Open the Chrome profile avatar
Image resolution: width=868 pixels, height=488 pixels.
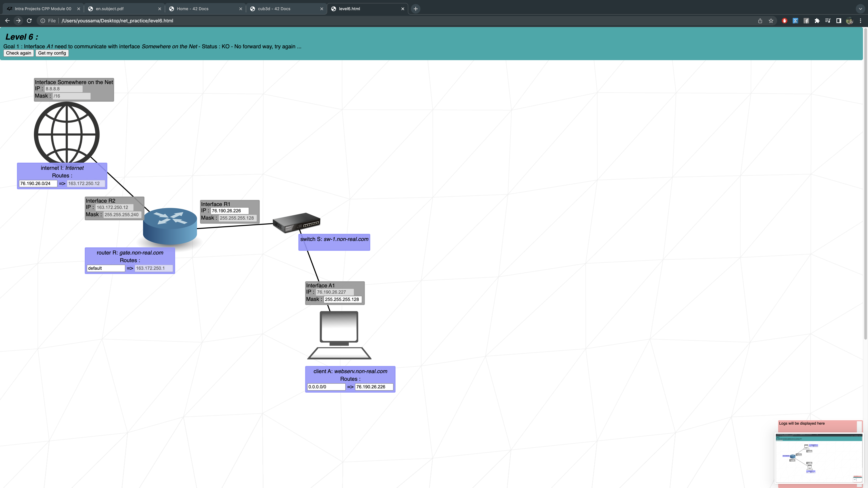pos(850,21)
